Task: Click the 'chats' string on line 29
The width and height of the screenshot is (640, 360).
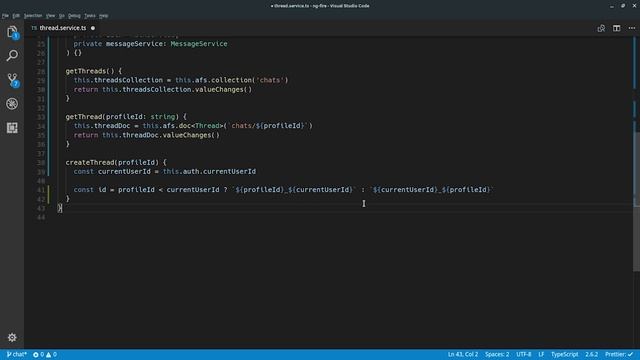Action: [x=270, y=80]
